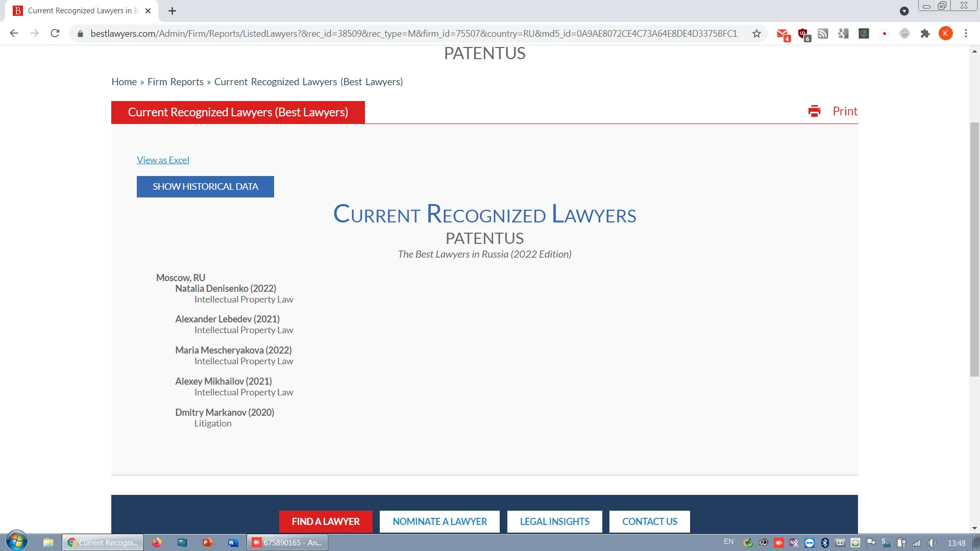980x551 pixels.
Task: Open a new browser tab
Action: tap(172, 11)
